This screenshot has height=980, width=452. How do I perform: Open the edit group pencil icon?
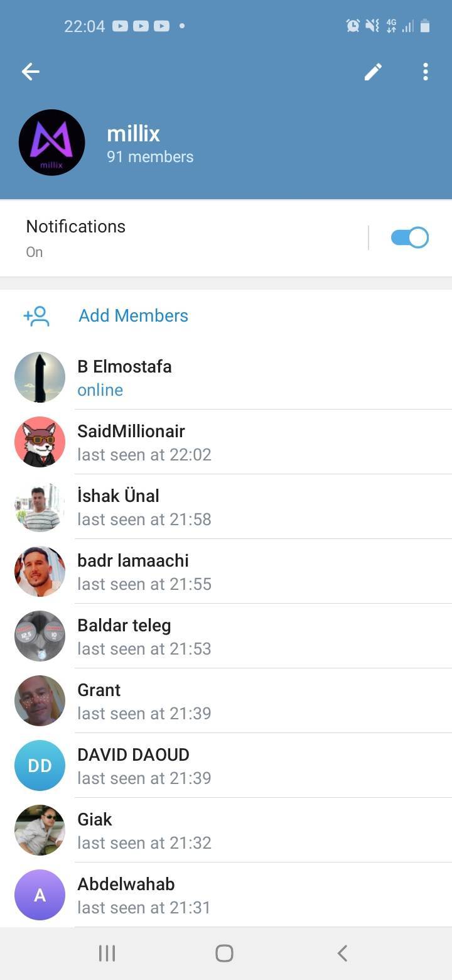pyautogui.click(x=373, y=72)
